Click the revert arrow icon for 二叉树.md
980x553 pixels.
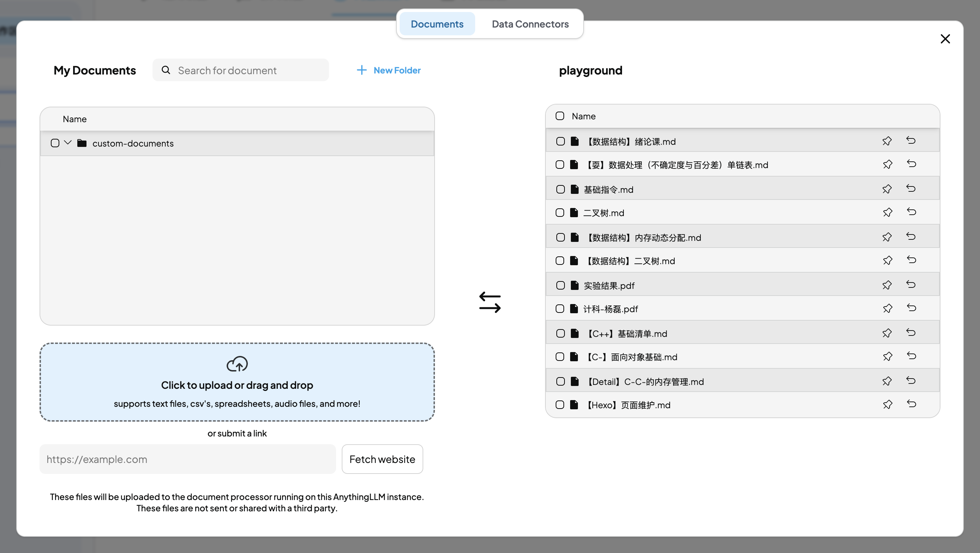[911, 212]
